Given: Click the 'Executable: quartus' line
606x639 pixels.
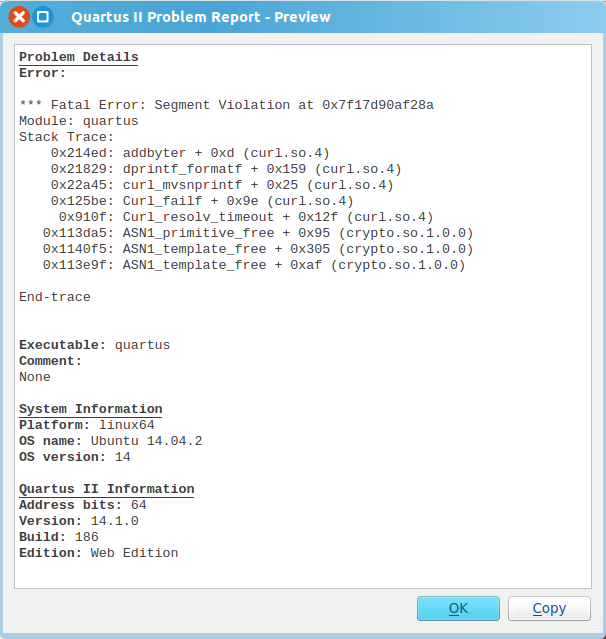Looking at the screenshot, I should pos(95,345).
